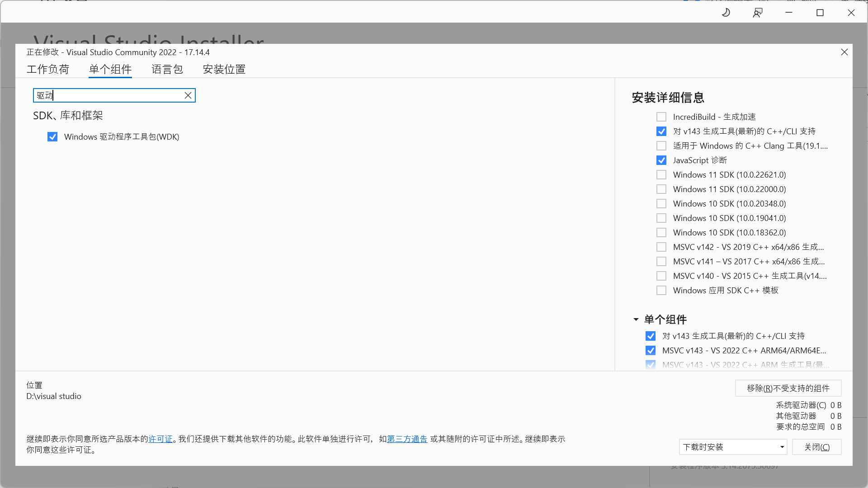
Task: Open the 许可证 link
Action: (x=160, y=439)
